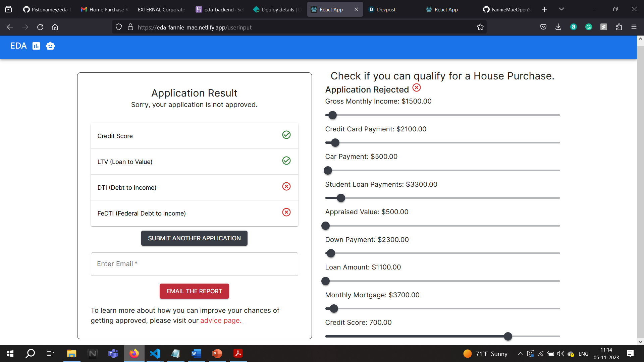The image size is (644, 362).
Task: Open the browser extensions puzzle icon
Action: [619, 27]
